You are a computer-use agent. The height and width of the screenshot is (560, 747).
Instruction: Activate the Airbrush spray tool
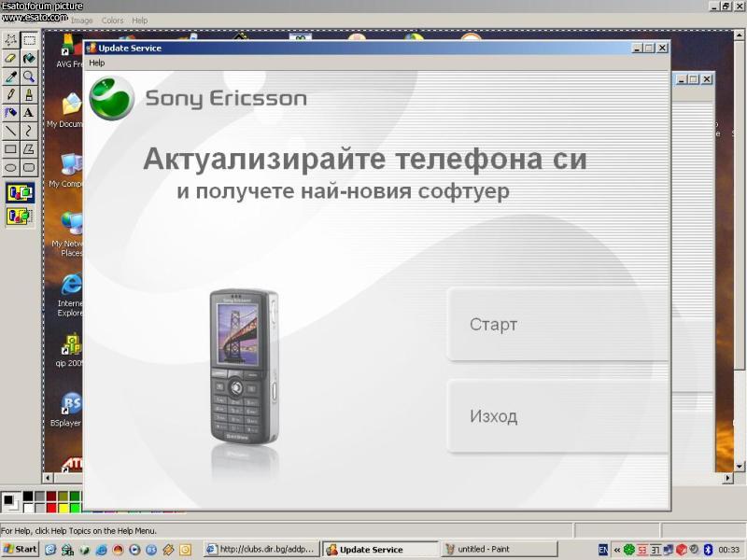coord(10,113)
